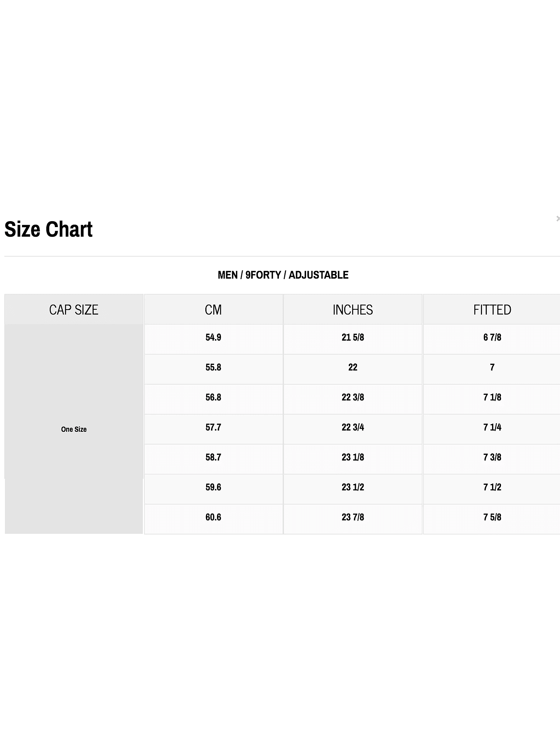Viewport: 560px width, 747px height.
Task: Select the 7 1/4 fitted size
Action: 492,427
